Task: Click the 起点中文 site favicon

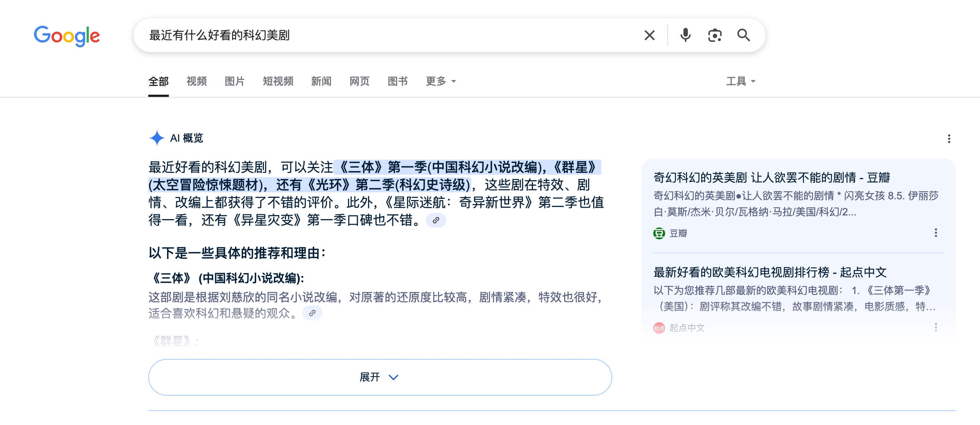Action: tap(659, 328)
